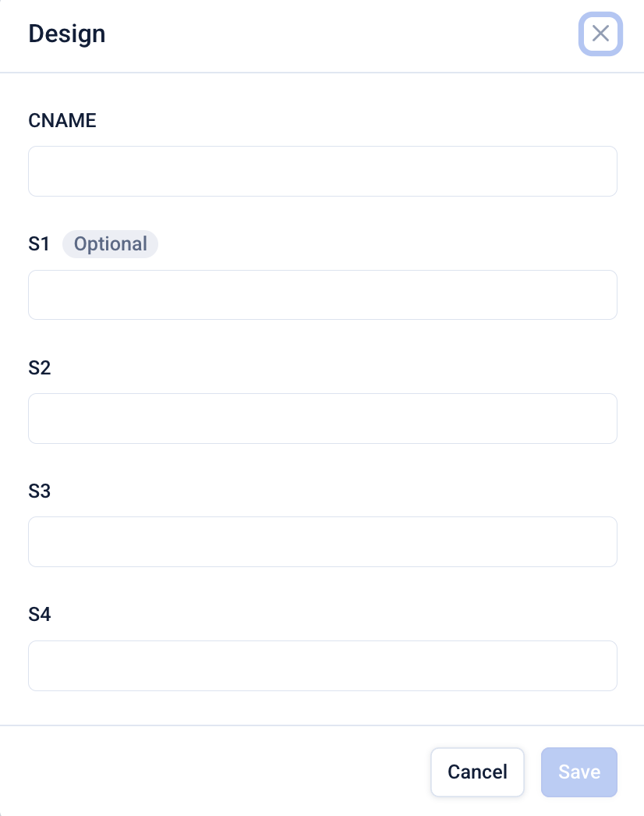Click the S2 label text
The width and height of the screenshot is (644, 816).
click(x=40, y=367)
